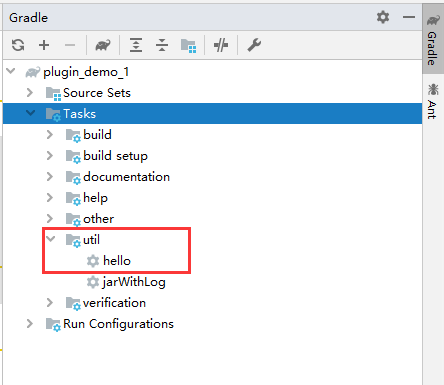Image resolution: width=444 pixels, height=385 pixels.
Task: Click the build folder icon
Action: (73, 136)
